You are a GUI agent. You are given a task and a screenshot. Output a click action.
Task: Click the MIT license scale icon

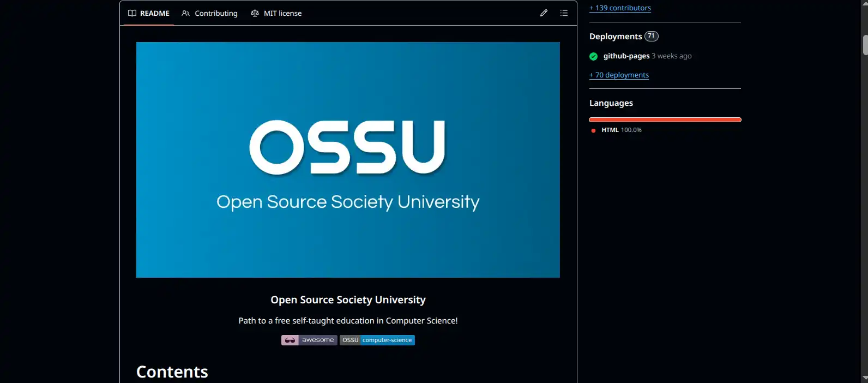[255, 13]
